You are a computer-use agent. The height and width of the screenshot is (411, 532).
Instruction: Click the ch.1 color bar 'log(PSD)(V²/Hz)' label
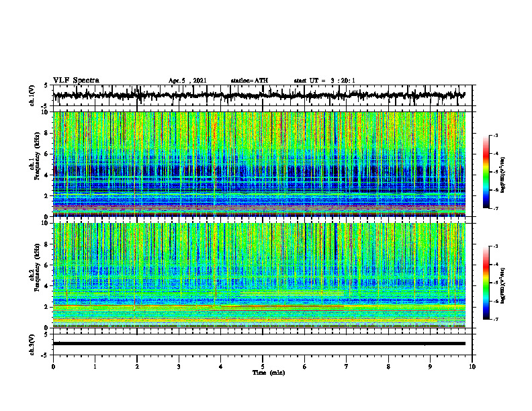pyautogui.click(x=503, y=175)
